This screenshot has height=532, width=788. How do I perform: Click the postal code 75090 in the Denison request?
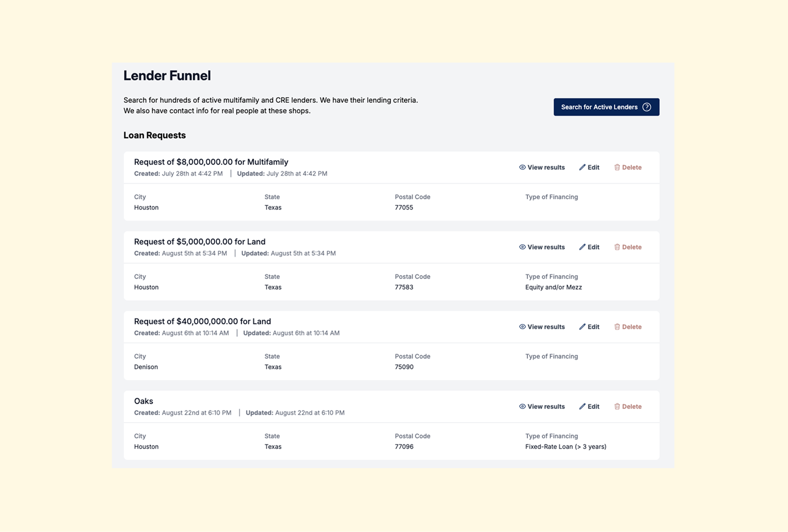(x=403, y=367)
